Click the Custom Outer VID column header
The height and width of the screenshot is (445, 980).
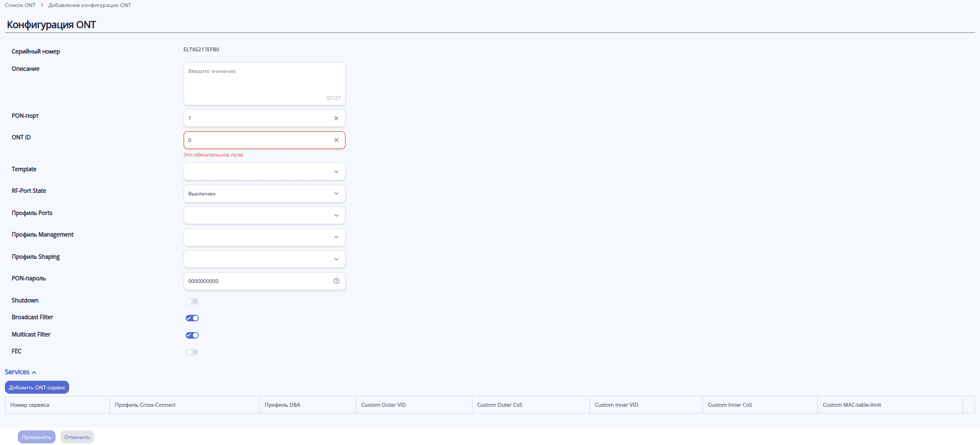point(414,405)
